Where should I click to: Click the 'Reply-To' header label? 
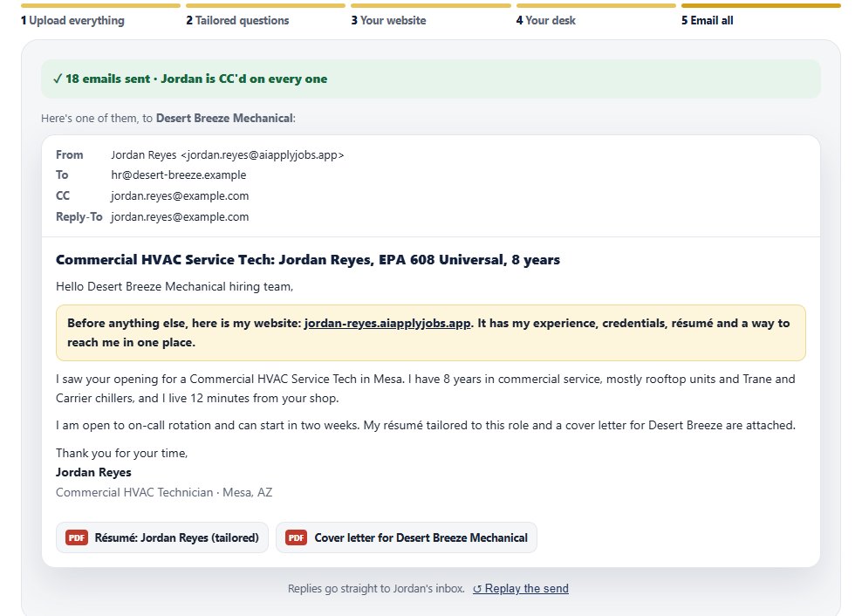click(x=79, y=216)
